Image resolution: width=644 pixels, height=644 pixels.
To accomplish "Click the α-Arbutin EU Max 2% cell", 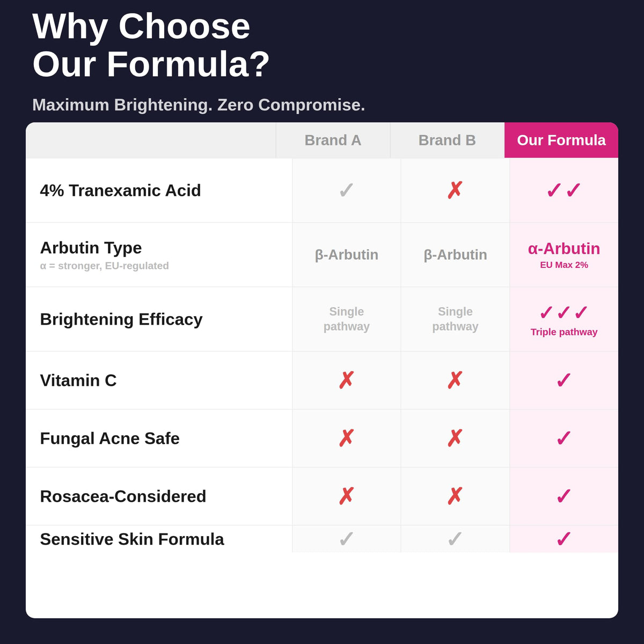I will pos(564,255).
